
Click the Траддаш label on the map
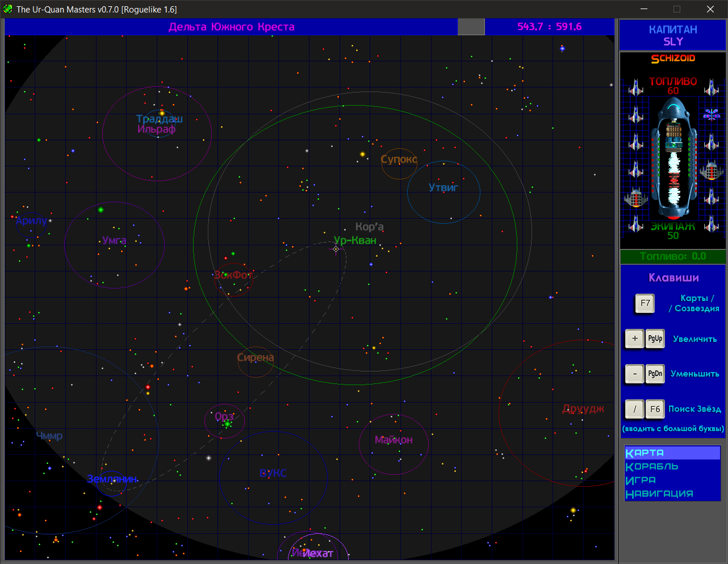(160, 119)
